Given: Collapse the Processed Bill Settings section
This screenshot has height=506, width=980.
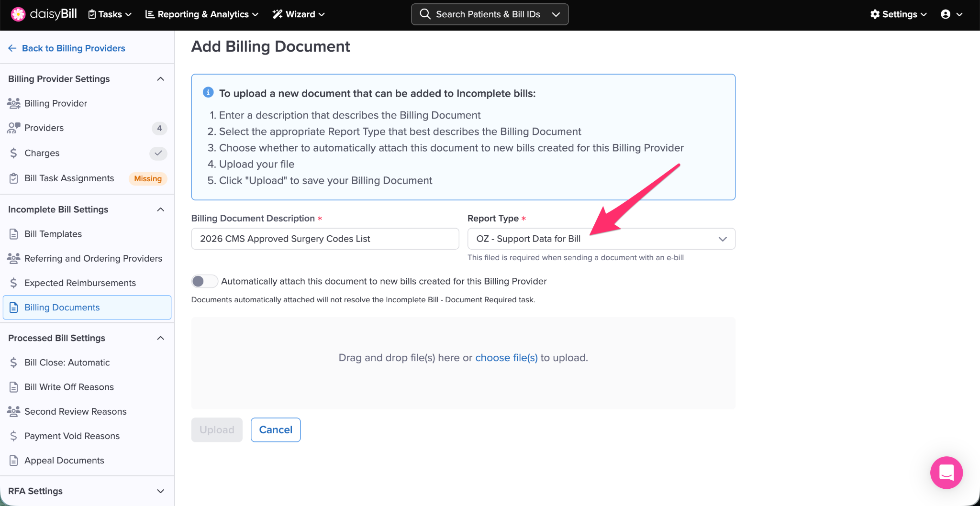Looking at the screenshot, I should coord(161,338).
